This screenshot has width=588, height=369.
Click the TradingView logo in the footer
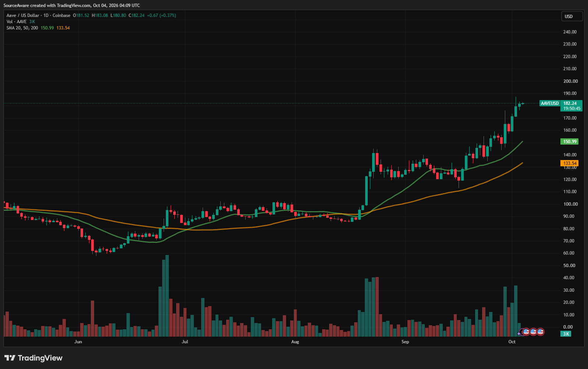[x=33, y=358]
